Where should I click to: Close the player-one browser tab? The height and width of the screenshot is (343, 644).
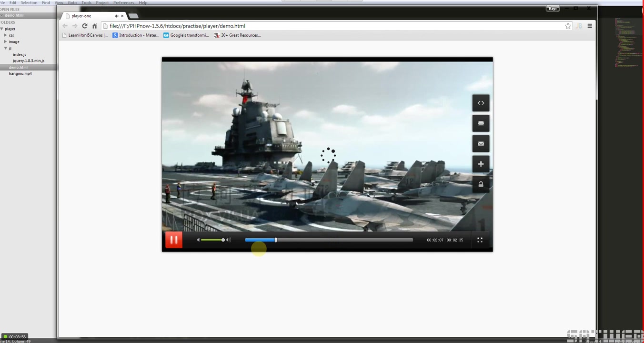pos(122,16)
